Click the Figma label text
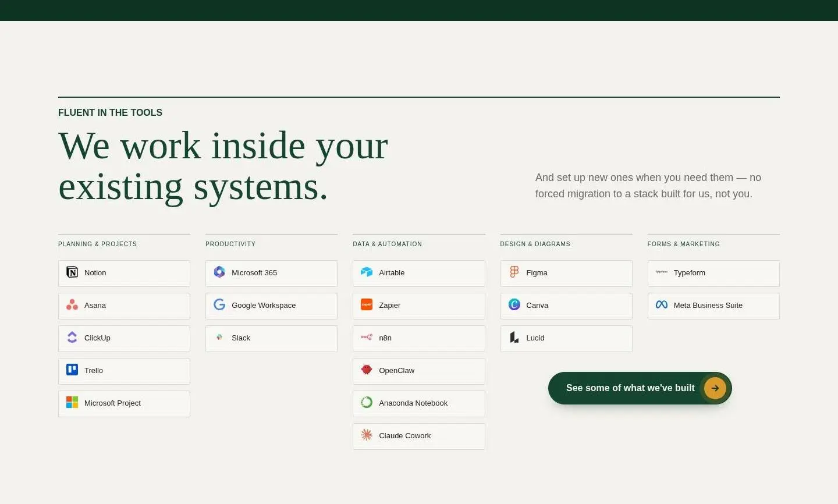838x504 pixels. pyautogui.click(x=537, y=272)
